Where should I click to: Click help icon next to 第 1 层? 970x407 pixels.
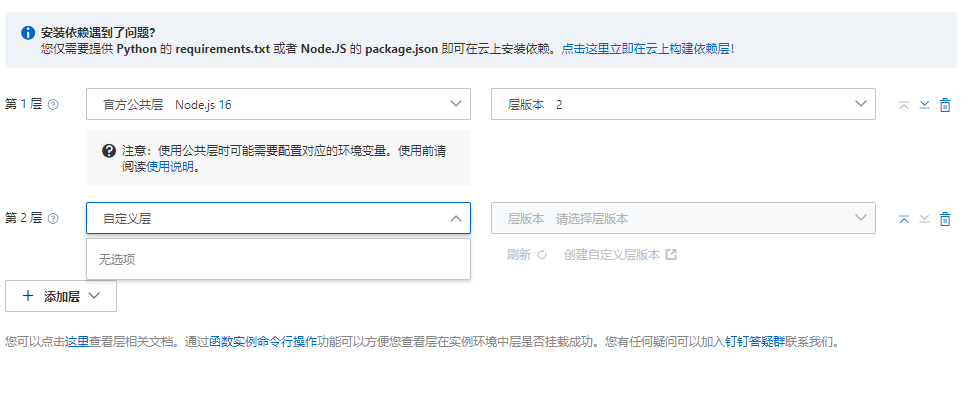53,105
